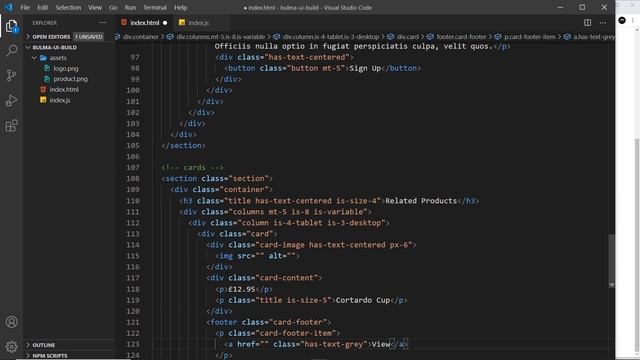Open the Accounts icon in activity bar

point(11,322)
